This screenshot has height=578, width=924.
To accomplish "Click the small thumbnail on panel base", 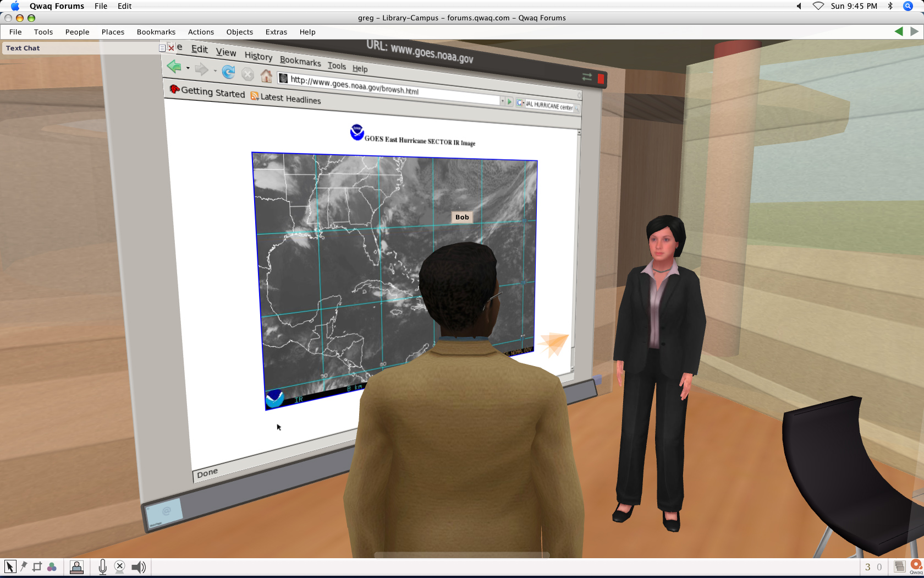I will pyautogui.click(x=164, y=514).
